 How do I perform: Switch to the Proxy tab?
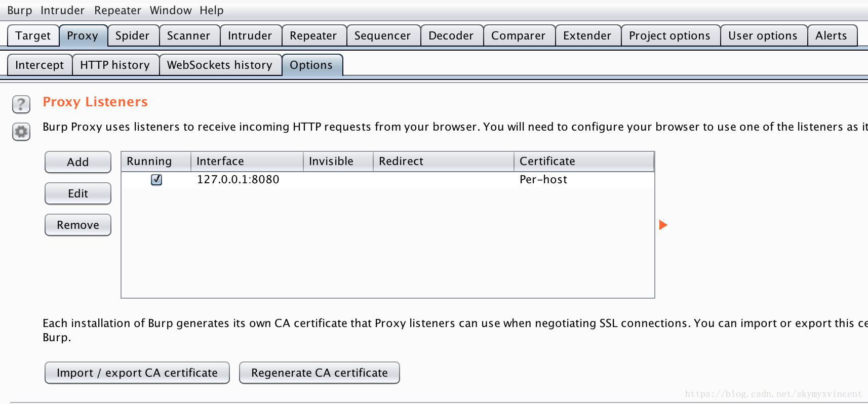83,35
